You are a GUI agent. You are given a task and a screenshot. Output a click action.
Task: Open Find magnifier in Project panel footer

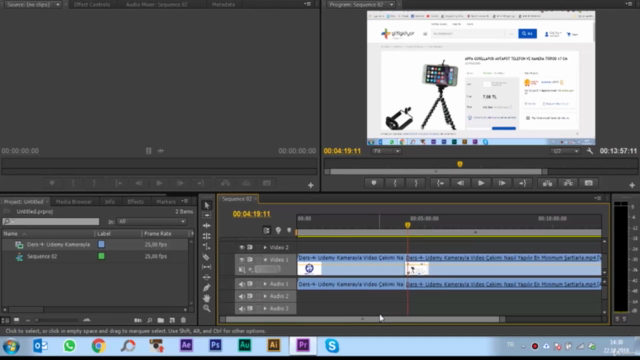149,320
